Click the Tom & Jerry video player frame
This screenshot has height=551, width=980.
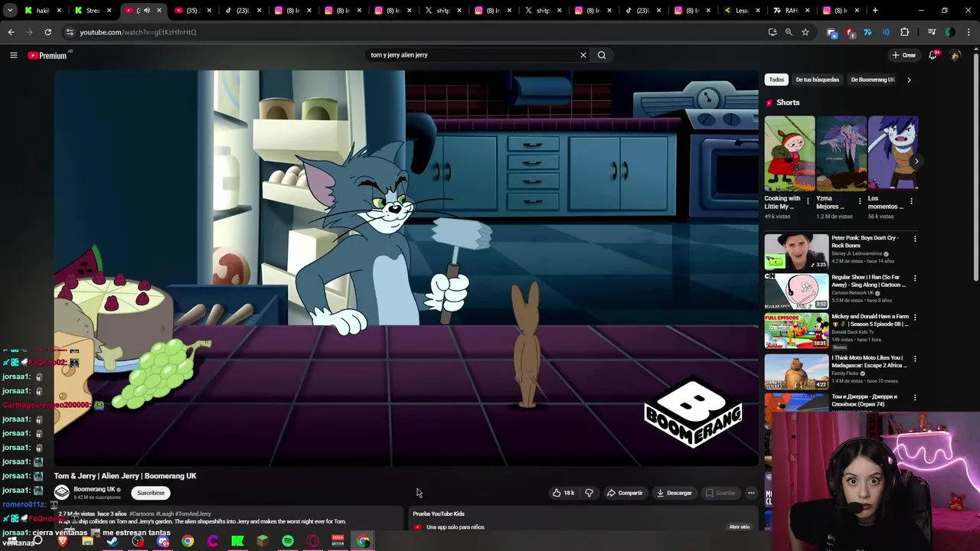tap(406, 268)
